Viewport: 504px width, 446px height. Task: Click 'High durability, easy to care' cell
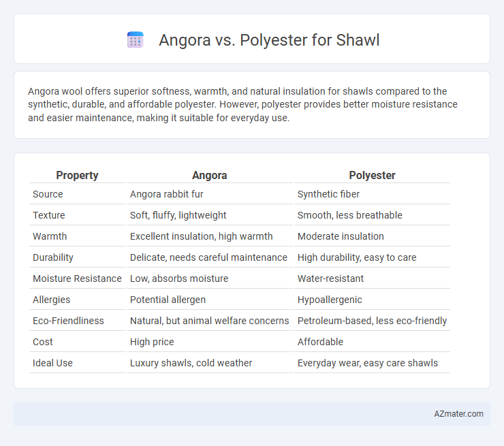coord(357,257)
